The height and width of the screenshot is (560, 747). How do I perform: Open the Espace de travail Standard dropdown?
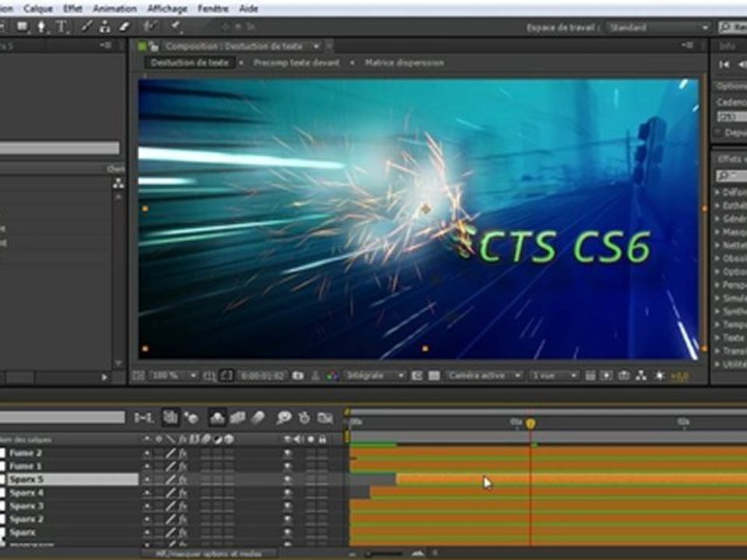pyautogui.click(x=658, y=28)
